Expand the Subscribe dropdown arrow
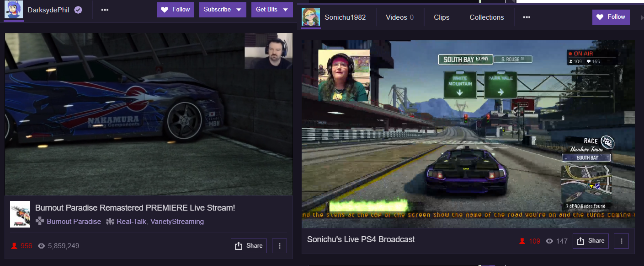This screenshot has height=266, width=644. point(239,10)
